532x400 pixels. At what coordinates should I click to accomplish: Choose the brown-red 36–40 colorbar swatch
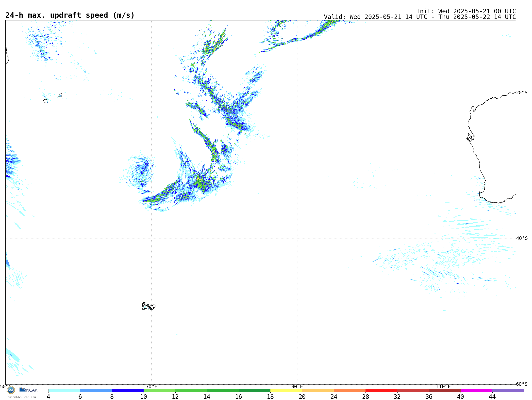pyautogui.click(x=445, y=391)
